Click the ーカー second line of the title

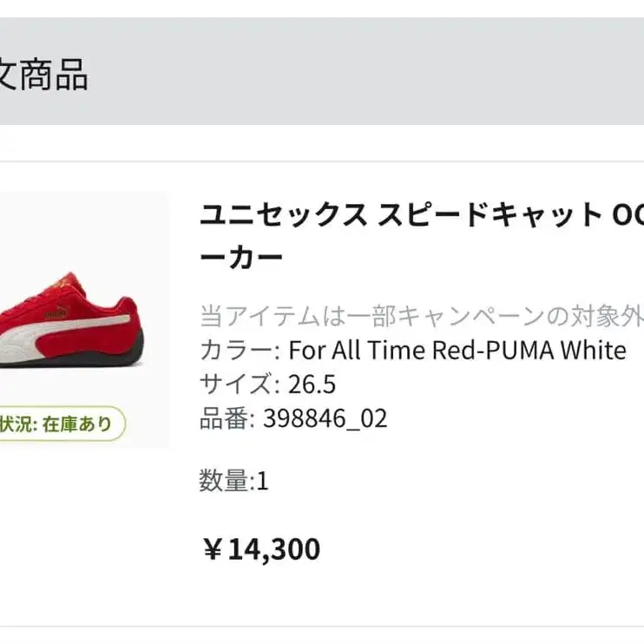pos(241,258)
